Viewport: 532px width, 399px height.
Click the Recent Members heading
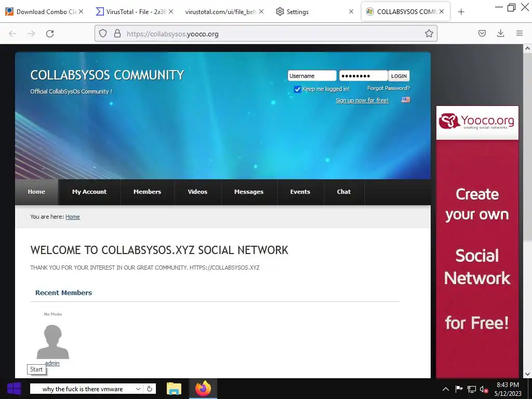64,293
